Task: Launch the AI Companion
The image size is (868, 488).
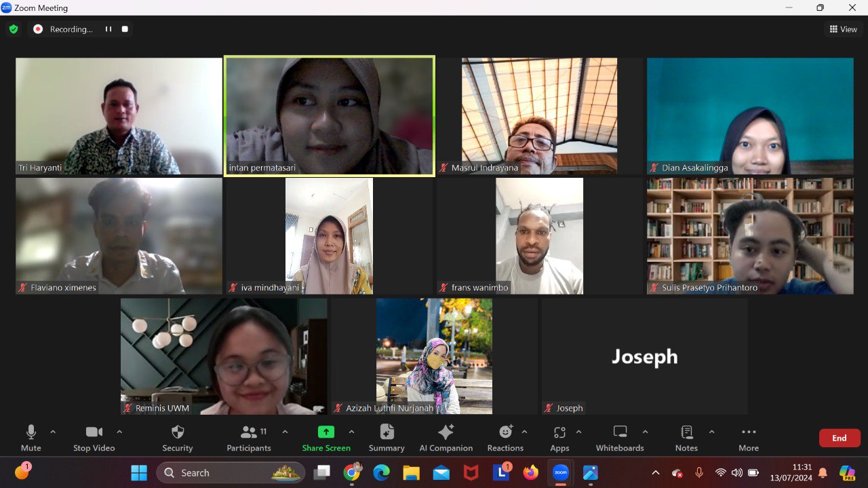Action: pyautogui.click(x=446, y=438)
